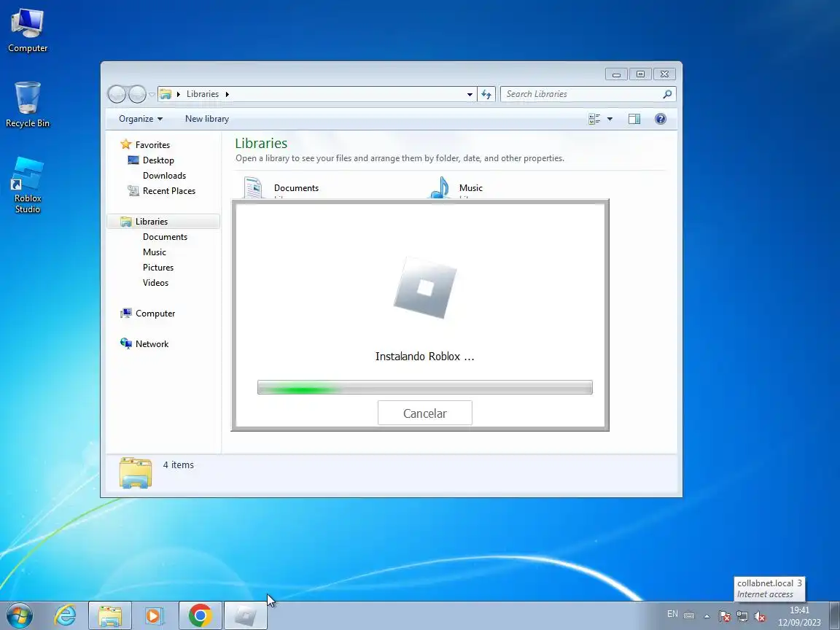Open the recent pages dropdown arrow
The height and width of the screenshot is (630, 840).
click(x=152, y=94)
